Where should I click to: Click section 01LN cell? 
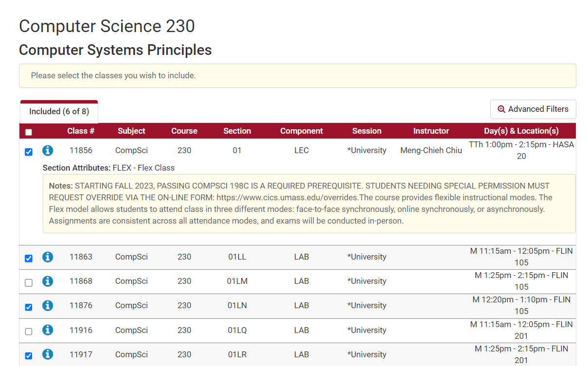(x=237, y=306)
